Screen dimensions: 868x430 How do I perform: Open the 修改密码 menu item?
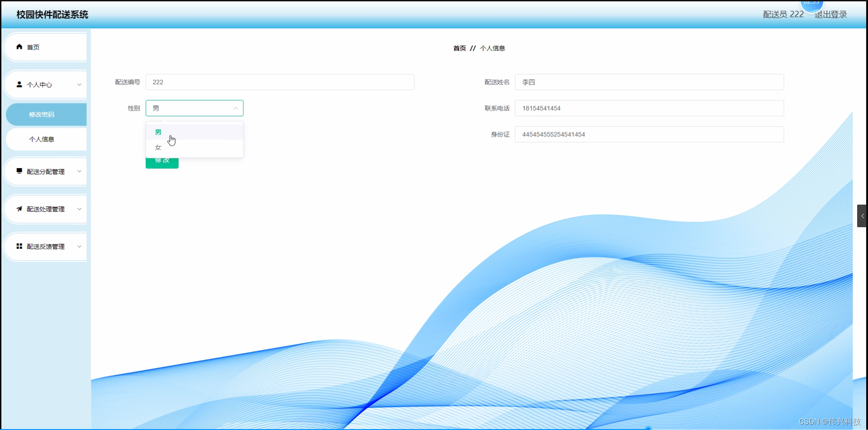pos(41,114)
